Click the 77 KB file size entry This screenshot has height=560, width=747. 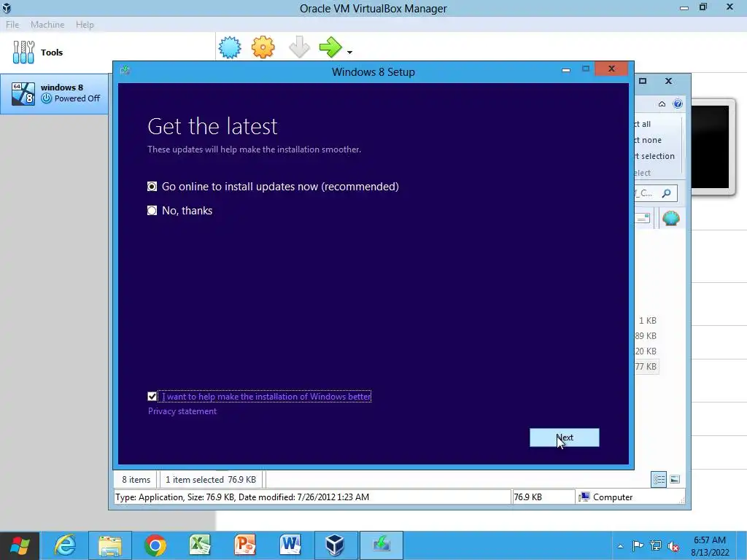point(646,366)
